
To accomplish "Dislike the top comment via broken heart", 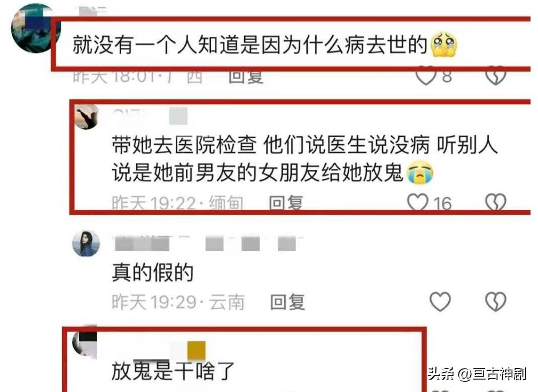I will tap(495, 76).
